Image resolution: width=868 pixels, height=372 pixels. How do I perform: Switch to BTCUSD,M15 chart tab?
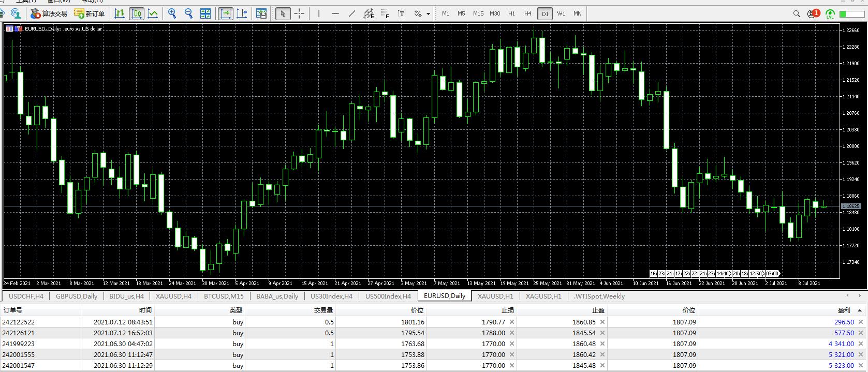click(224, 296)
